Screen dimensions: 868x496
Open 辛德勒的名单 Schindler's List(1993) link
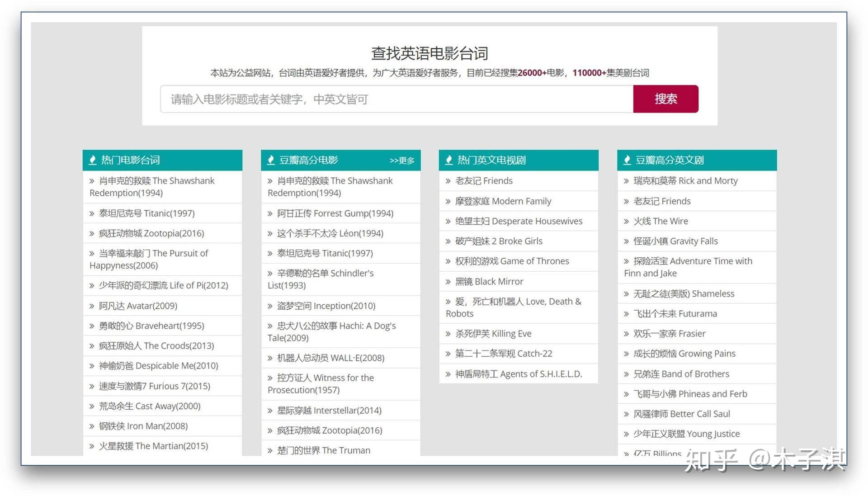pos(321,279)
